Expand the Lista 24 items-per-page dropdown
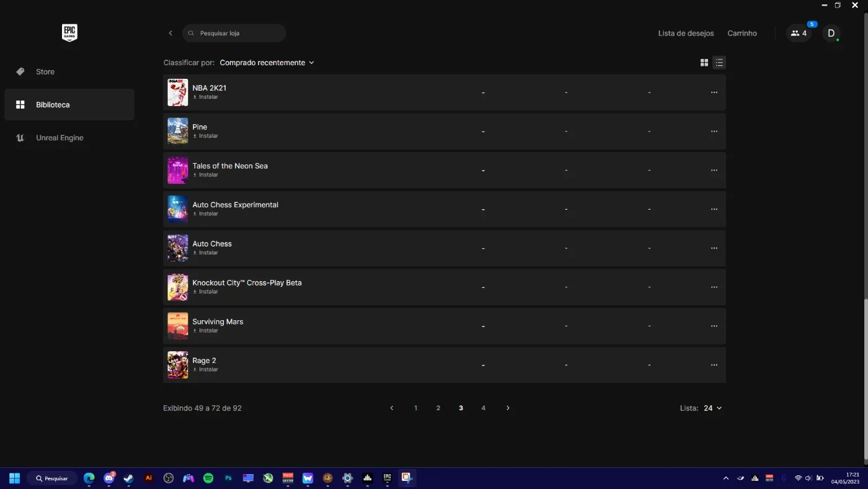The image size is (868, 489). click(x=712, y=408)
